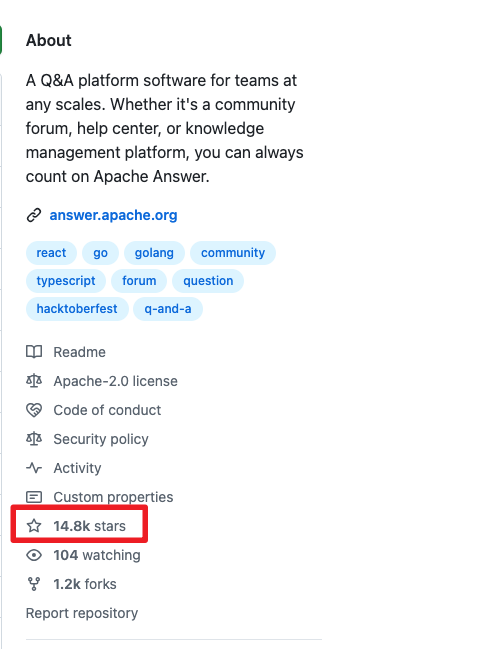
Task: Click the Activity pulse icon
Action: (x=34, y=468)
